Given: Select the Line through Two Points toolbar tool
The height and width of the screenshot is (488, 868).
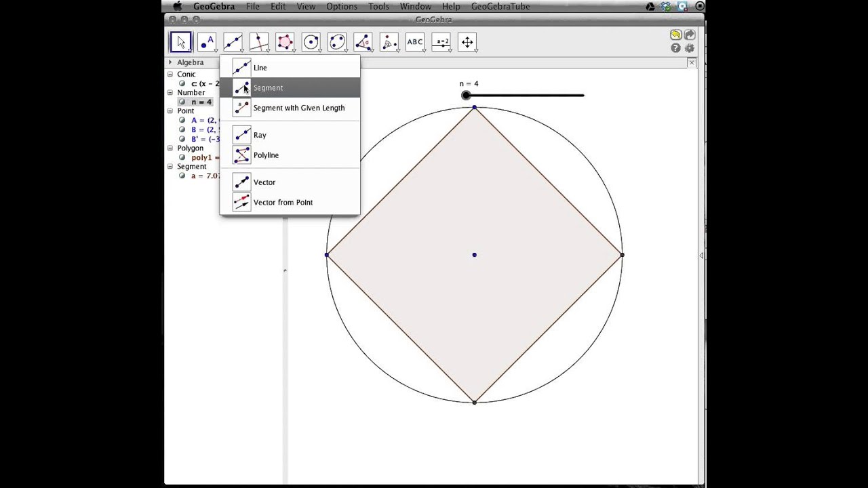Looking at the screenshot, I should point(233,42).
